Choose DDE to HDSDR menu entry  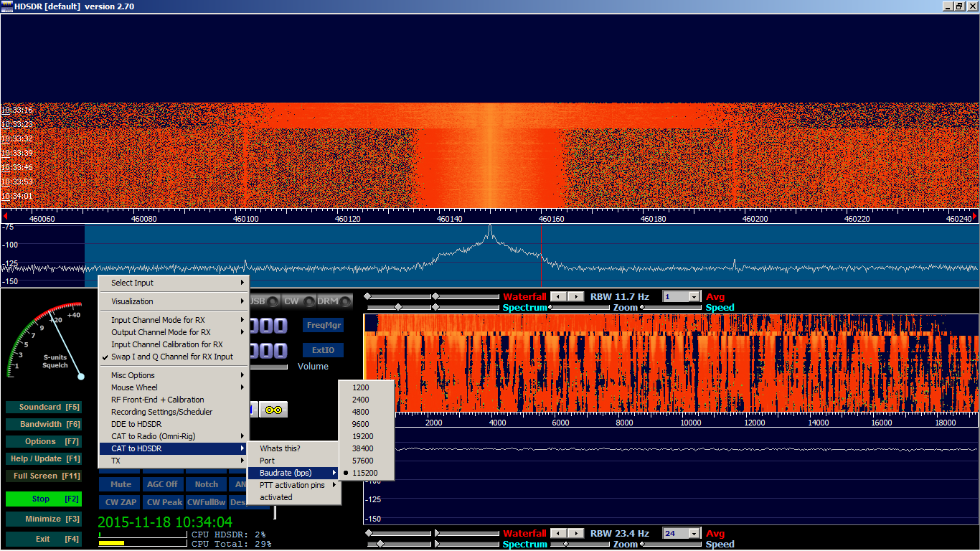[173, 424]
